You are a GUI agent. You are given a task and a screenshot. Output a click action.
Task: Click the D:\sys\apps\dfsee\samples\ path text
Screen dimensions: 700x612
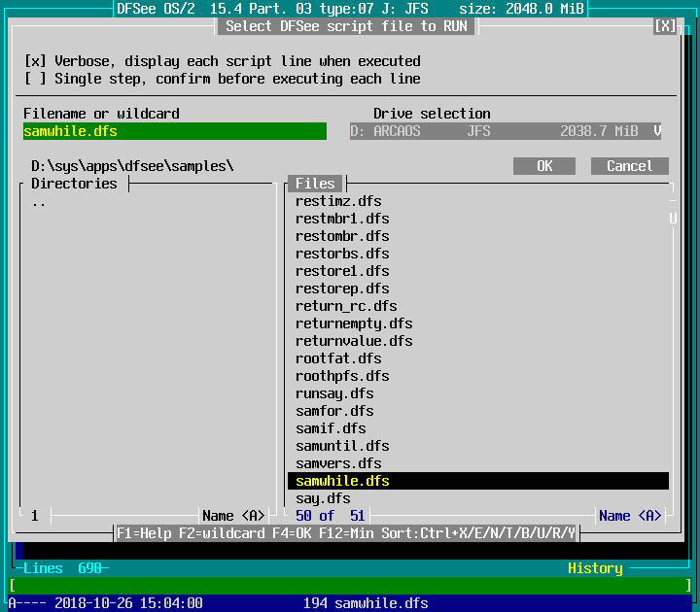(x=132, y=166)
